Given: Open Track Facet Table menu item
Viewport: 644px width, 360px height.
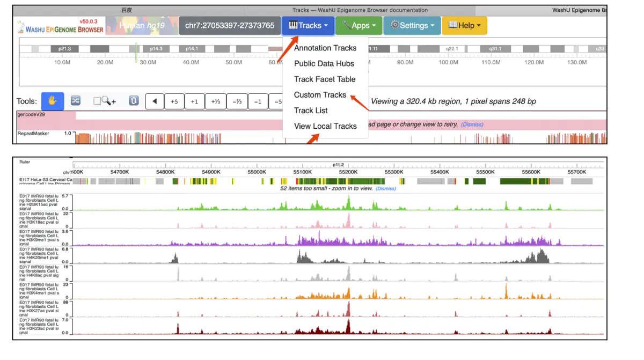Looking at the screenshot, I should (x=325, y=79).
